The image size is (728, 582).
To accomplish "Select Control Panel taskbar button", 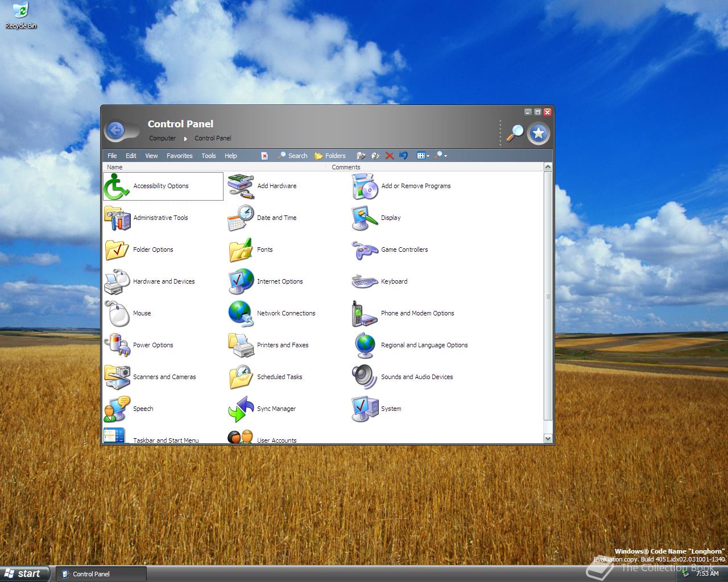I will [x=101, y=574].
